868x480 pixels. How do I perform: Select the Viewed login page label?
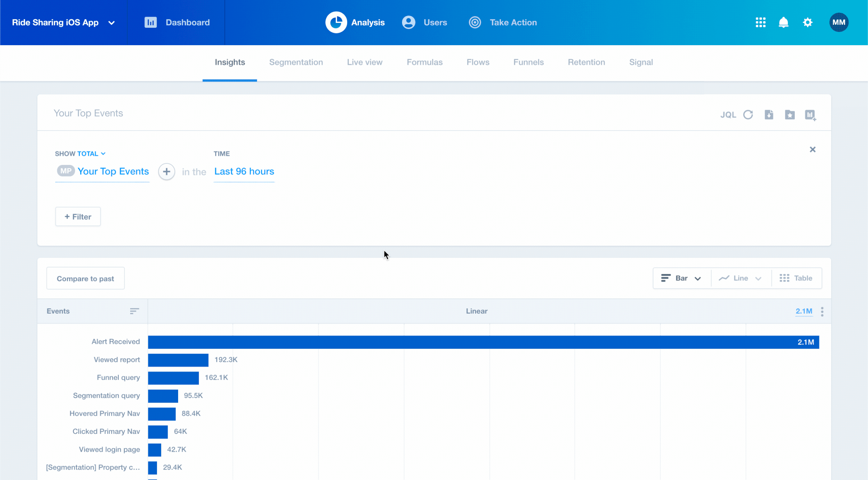[109, 449]
